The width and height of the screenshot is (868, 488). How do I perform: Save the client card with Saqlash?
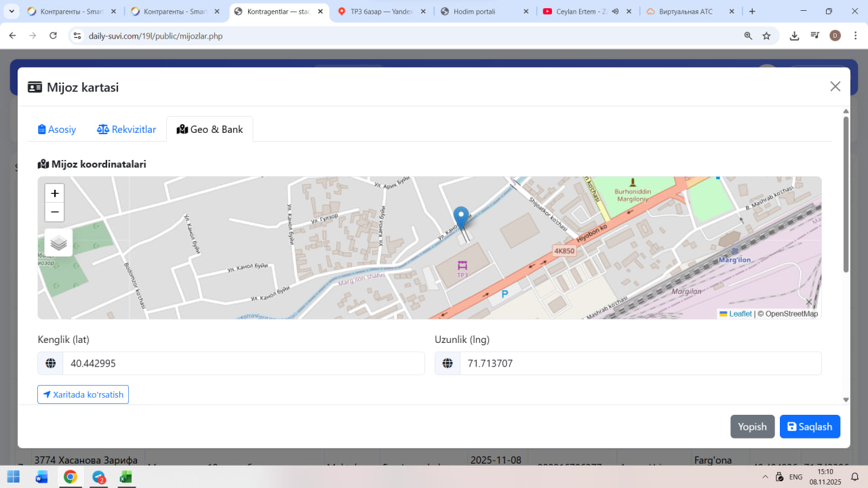pos(810,426)
